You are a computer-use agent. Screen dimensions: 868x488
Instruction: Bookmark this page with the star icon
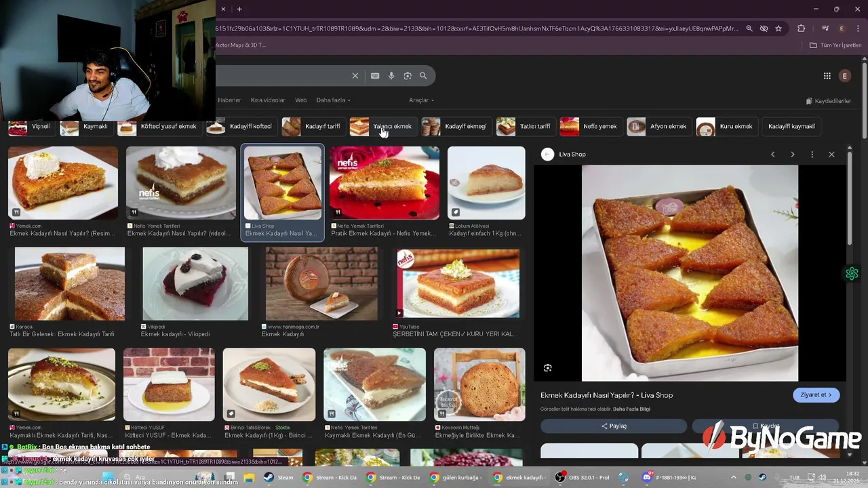[778, 28]
